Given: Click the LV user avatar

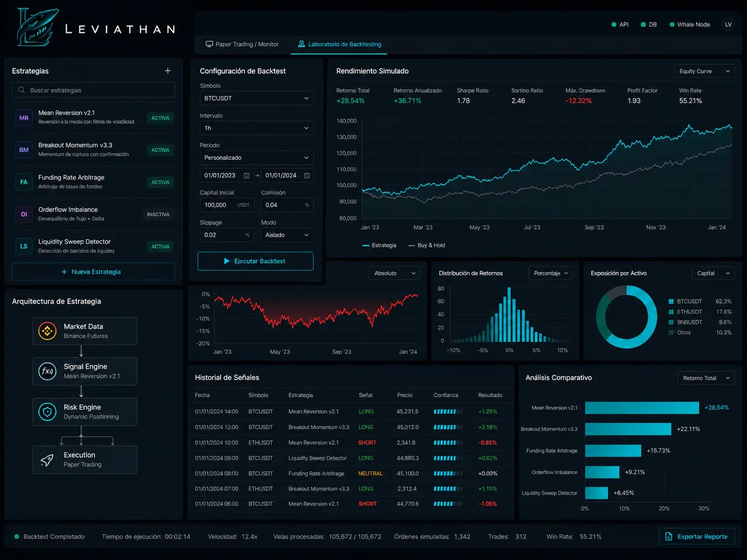Looking at the screenshot, I should coord(728,24).
